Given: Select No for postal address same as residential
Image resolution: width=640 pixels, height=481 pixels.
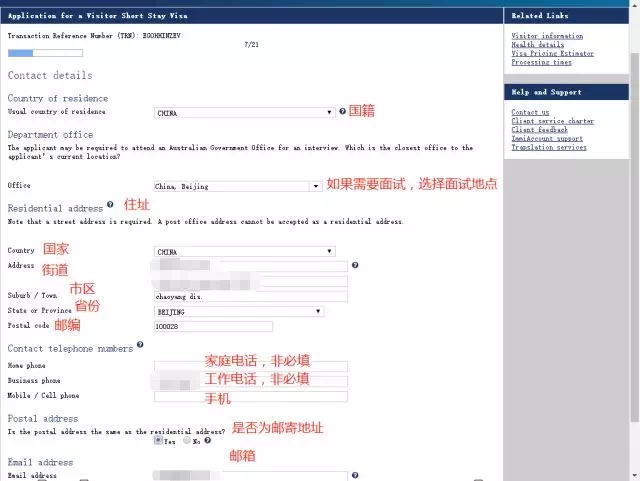Looking at the screenshot, I should [x=187, y=440].
